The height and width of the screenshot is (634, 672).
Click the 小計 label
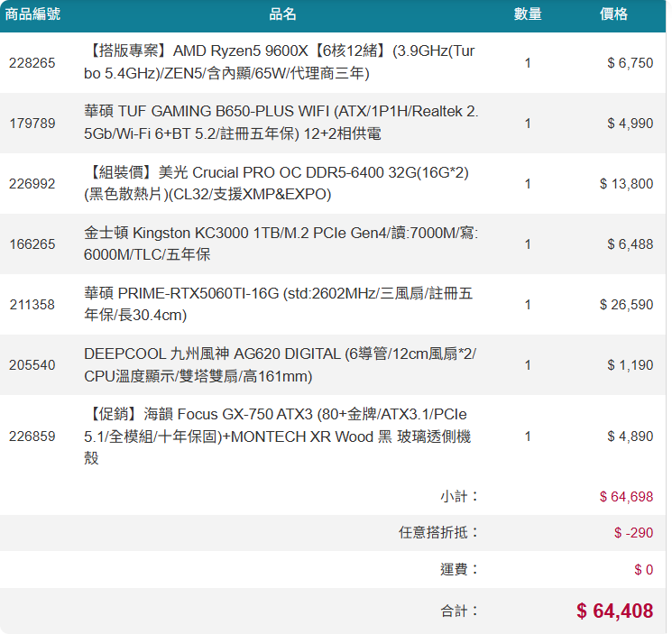(x=459, y=497)
